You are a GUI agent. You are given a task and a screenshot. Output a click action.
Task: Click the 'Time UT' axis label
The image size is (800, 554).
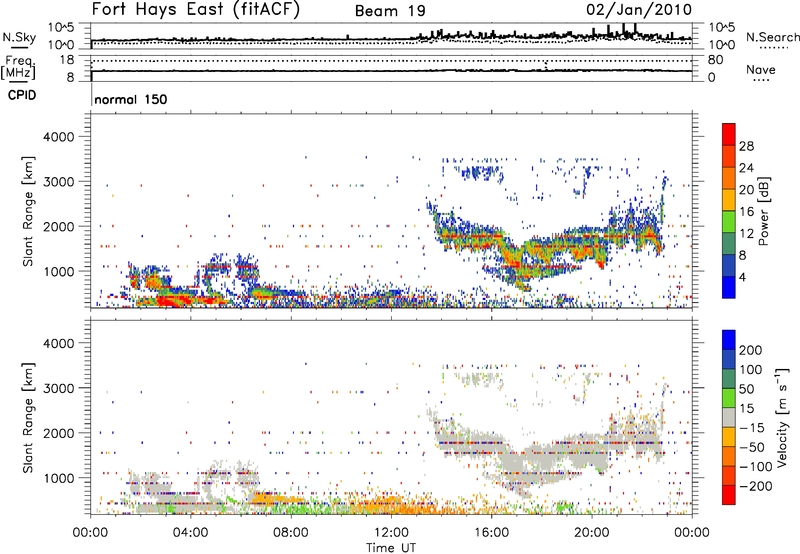tap(391, 547)
